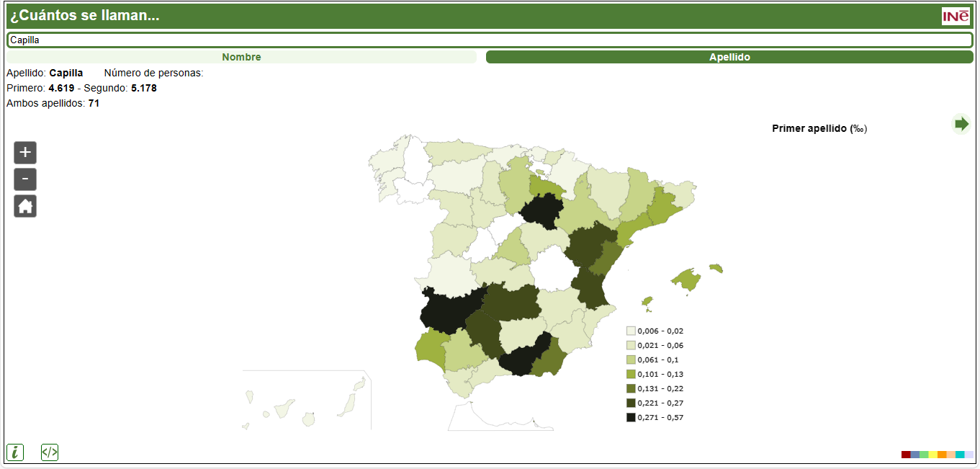
Task: Click the INE logo
Action: pyautogui.click(x=956, y=16)
